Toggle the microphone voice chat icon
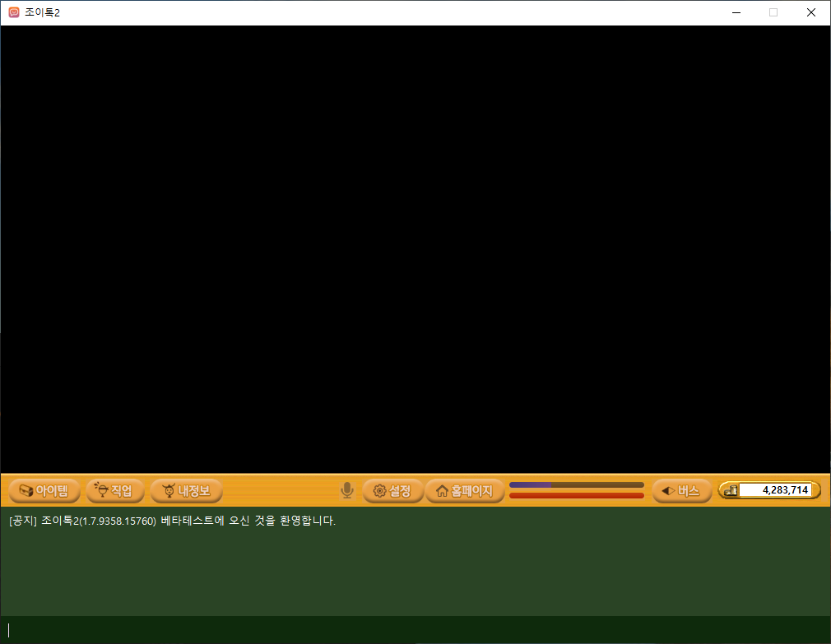This screenshot has width=831, height=644. tap(347, 491)
